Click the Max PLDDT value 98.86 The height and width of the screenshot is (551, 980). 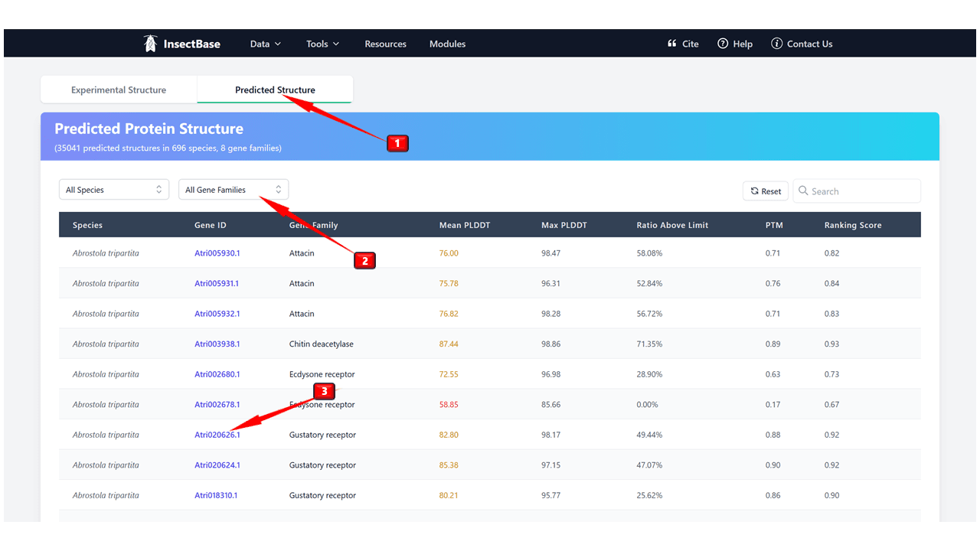tap(550, 344)
